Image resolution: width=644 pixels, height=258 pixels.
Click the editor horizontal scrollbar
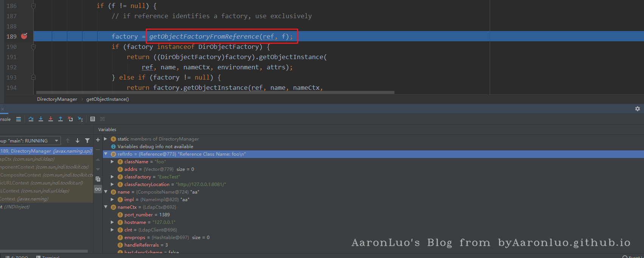(x=215, y=92)
